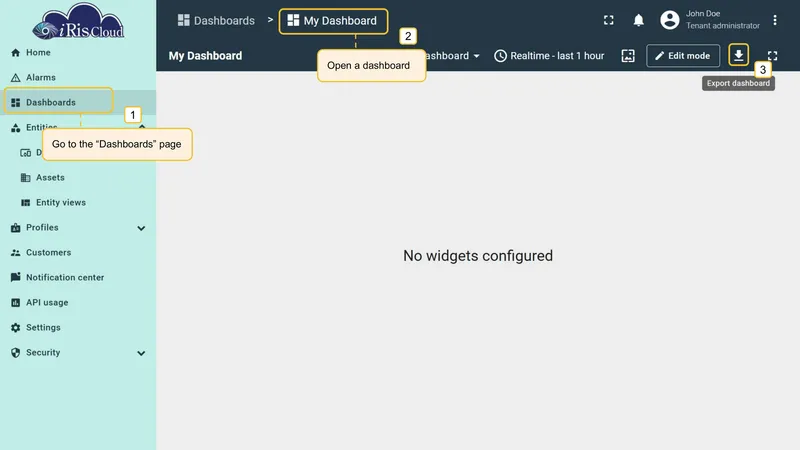Click the Home house icon
Screen dimensions: 800x450
pyautogui.click(x=16, y=53)
